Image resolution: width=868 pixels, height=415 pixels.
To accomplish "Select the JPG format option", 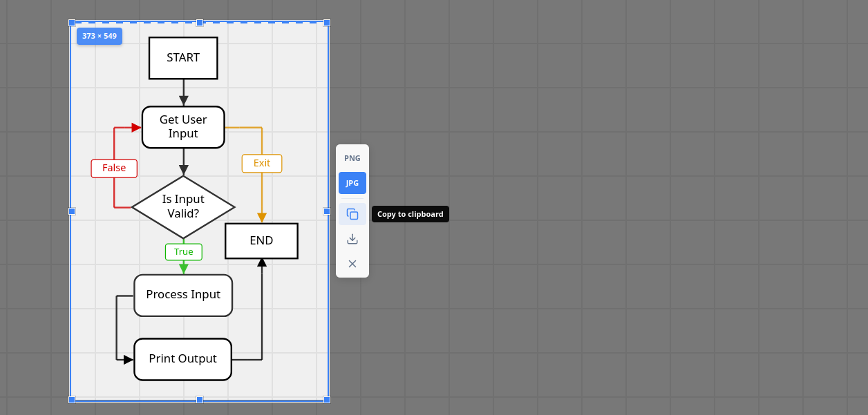I will coord(352,183).
